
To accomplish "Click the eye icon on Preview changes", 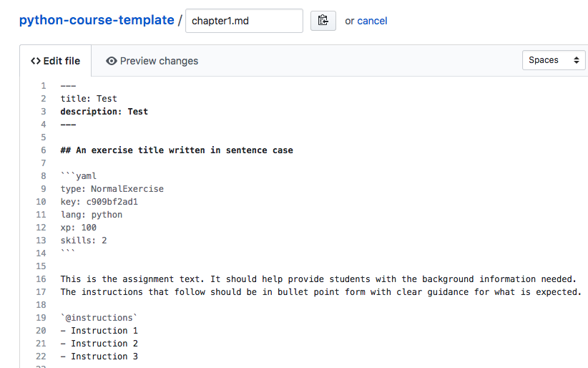I will pos(112,61).
